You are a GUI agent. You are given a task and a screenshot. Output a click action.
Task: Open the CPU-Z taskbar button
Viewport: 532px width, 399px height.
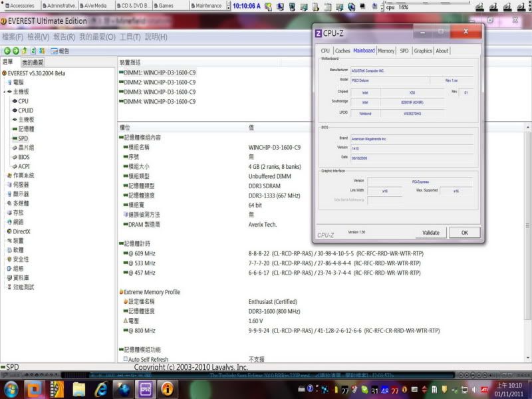[x=146, y=389]
